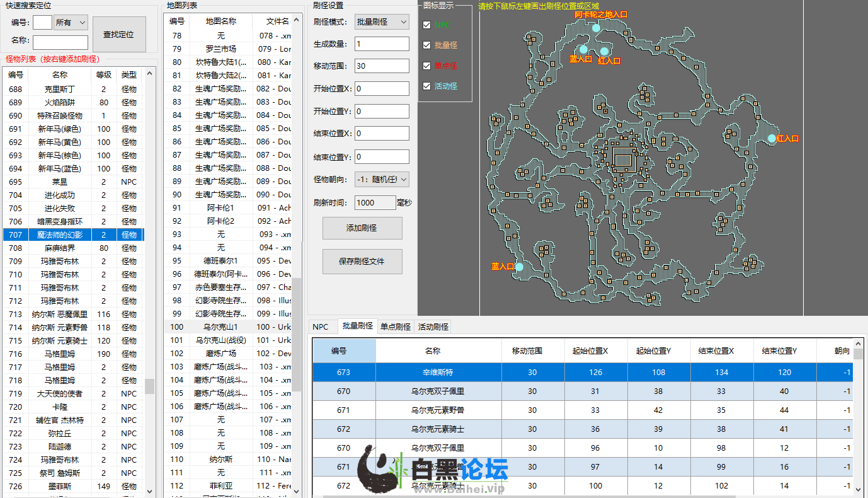
Task: Uncheck the 批量怪 display checkbox
Action: (427, 45)
